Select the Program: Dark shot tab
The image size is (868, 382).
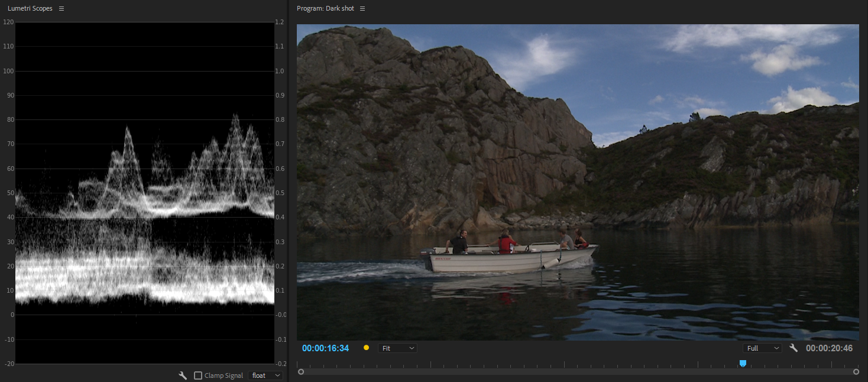[325, 9]
